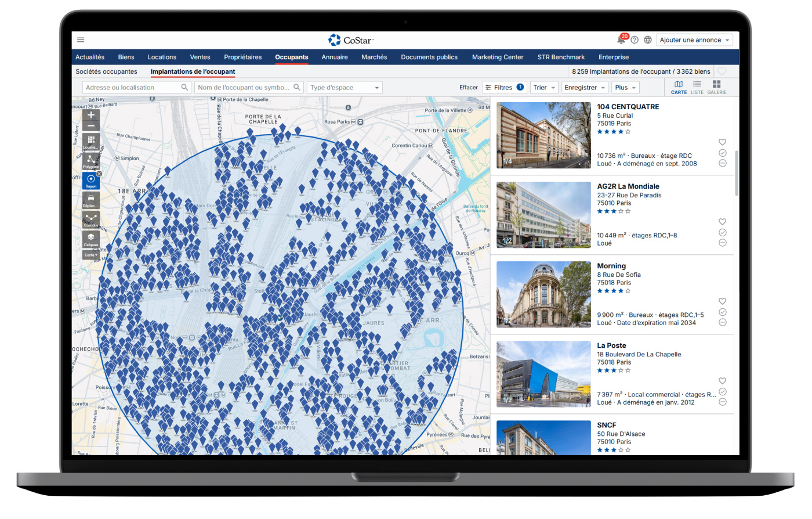The height and width of the screenshot is (519, 812).
Task: Select the Corridor map tool
Action: point(91,220)
